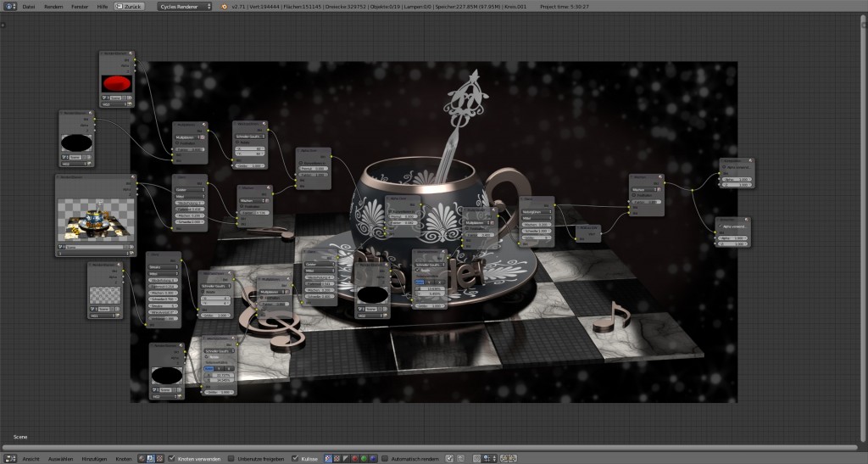Viewport: 868px width, 464px height.
Task: Open the editor type selector in the bottom bar
Action: tap(10, 458)
